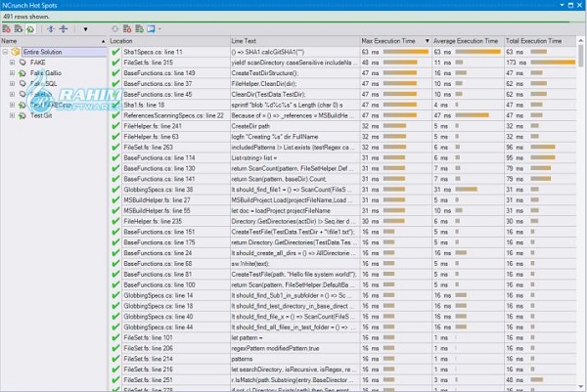Click the blue window toolbar icon

tap(151, 28)
